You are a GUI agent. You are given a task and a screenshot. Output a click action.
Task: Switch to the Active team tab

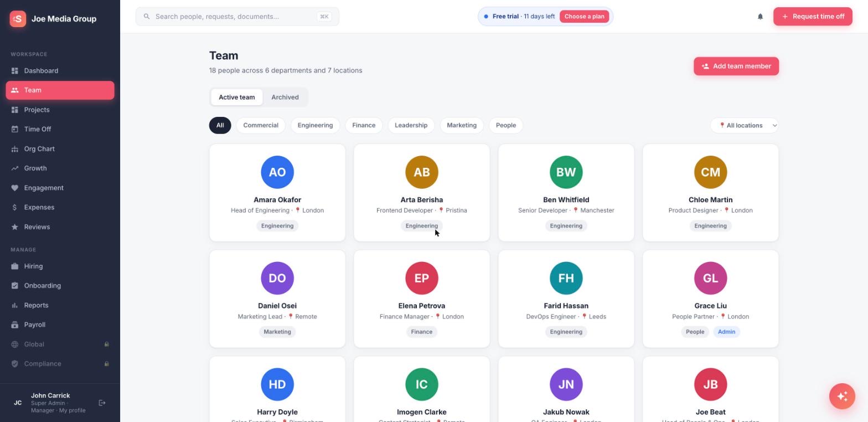237,97
